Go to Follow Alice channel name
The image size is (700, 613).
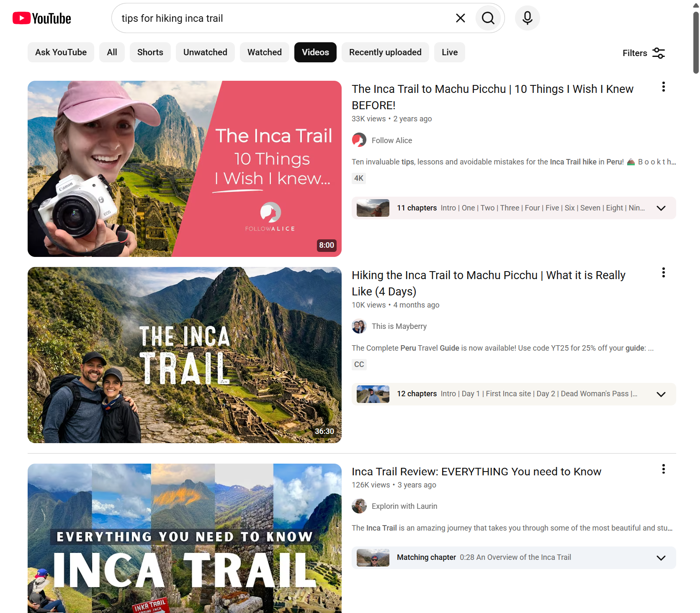pyautogui.click(x=392, y=141)
